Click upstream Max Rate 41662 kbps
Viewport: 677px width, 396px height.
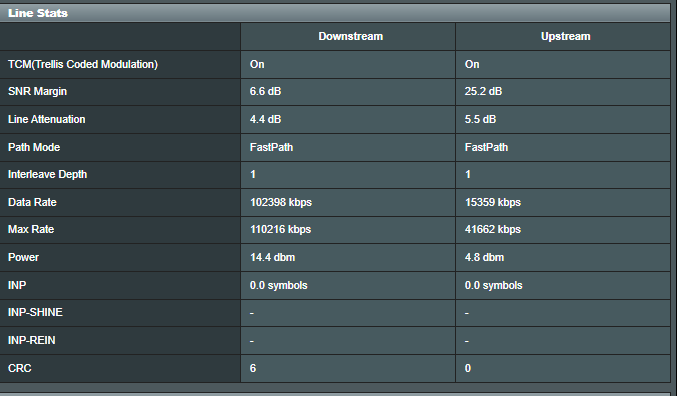point(493,229)
